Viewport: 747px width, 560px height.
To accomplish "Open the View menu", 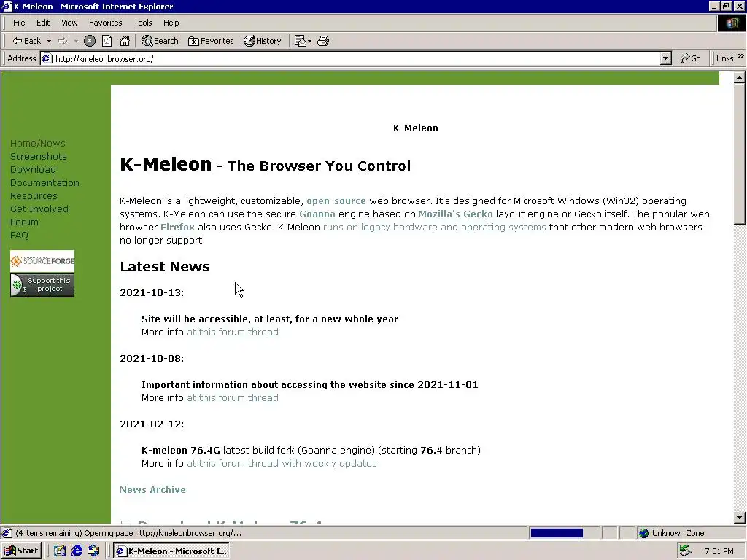I will pyautogui.click(x=69, y=23).
